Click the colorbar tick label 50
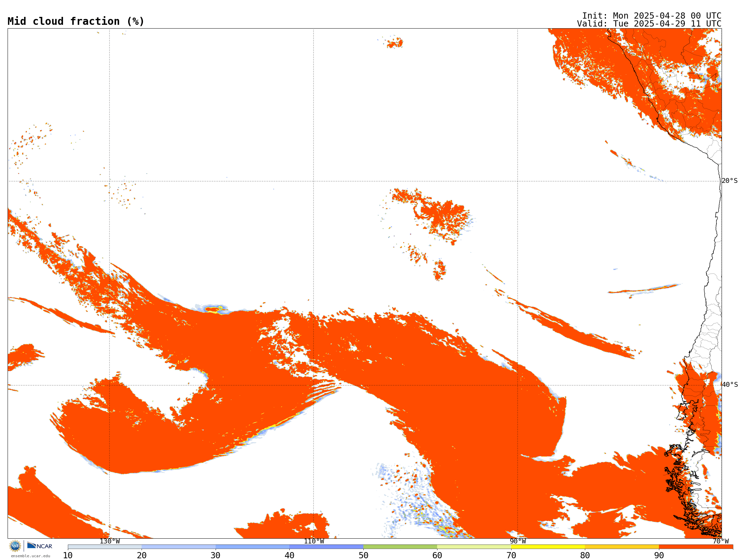This screenshot has height=560, width=744. 363,556
